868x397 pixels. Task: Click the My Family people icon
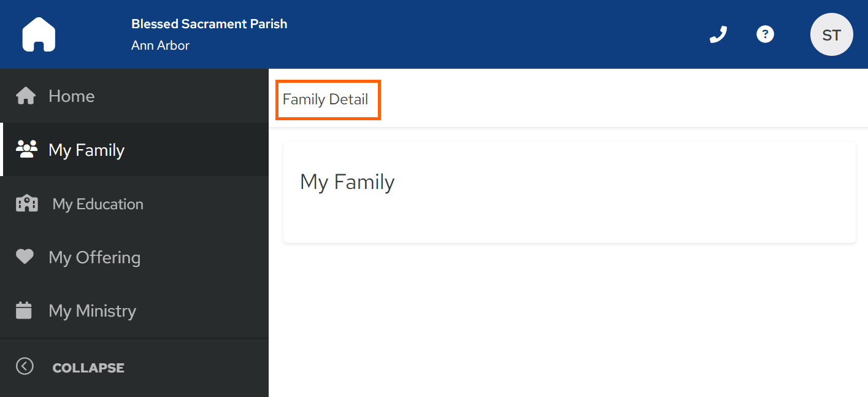click(x=26, y=150)
